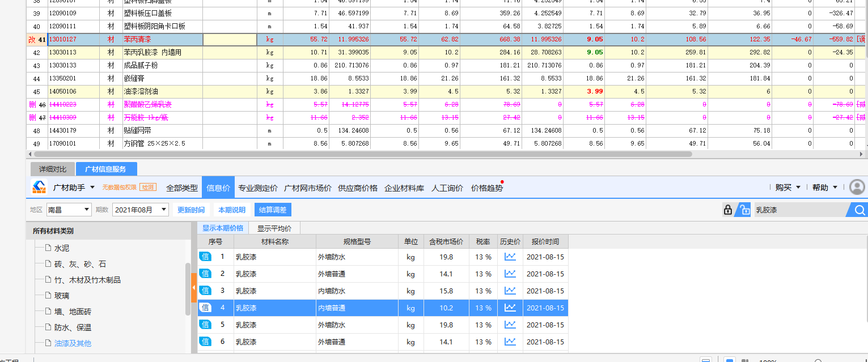
Task: Collapse the category panel via orange arrow handle
Action: coord(194,288)
